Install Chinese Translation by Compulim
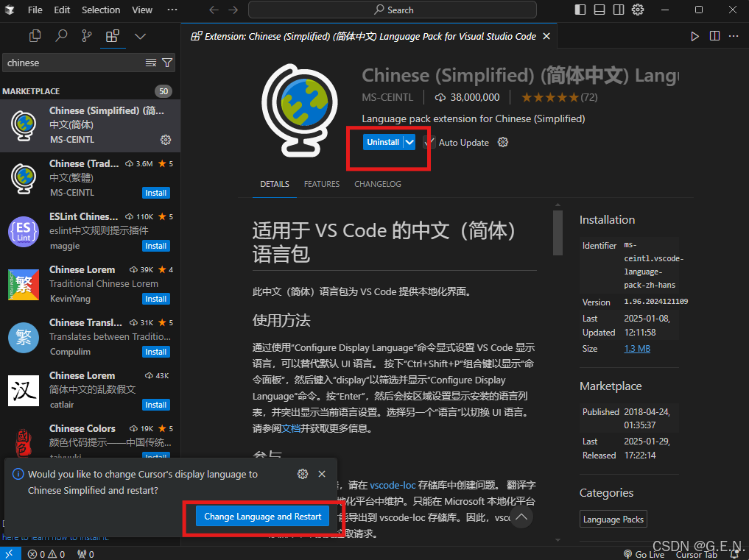The height and width of the screenshot is (560, 749). coord(155,352)
